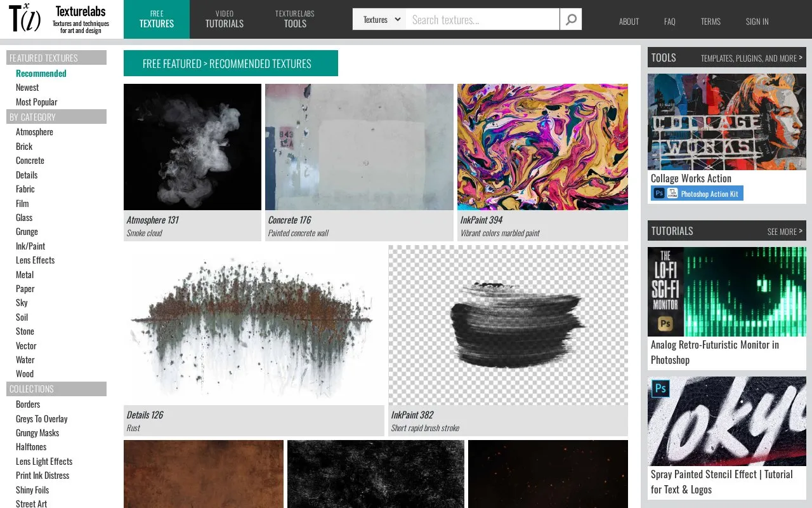Browse the Vector category
This screenshot has width=812, height=508.
(x=26, y=346)
